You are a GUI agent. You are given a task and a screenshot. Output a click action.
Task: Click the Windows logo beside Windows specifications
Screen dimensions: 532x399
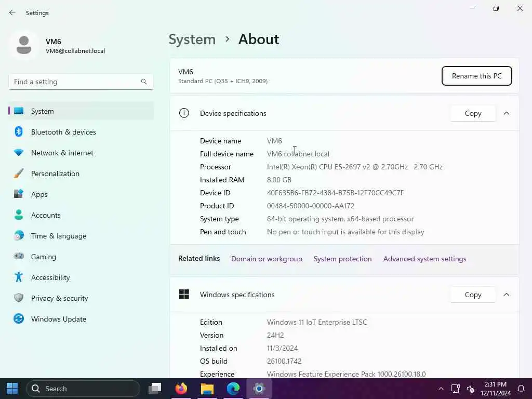tap(184, 294)
